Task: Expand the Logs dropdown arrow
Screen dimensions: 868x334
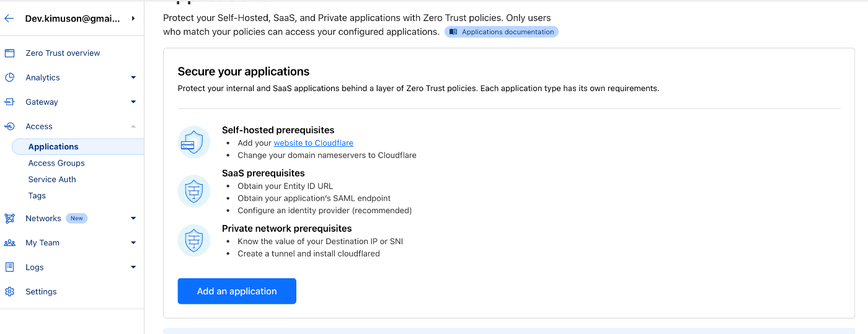Action: click(133, 267)
